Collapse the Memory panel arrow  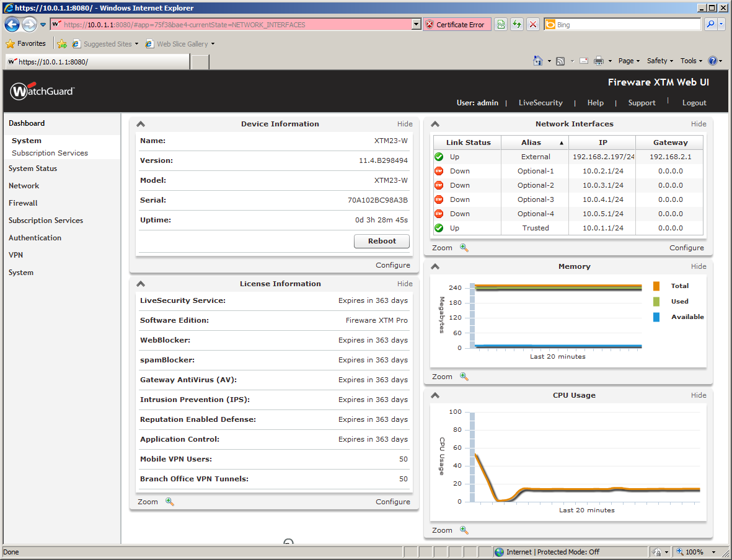click(x=435, y=266)
